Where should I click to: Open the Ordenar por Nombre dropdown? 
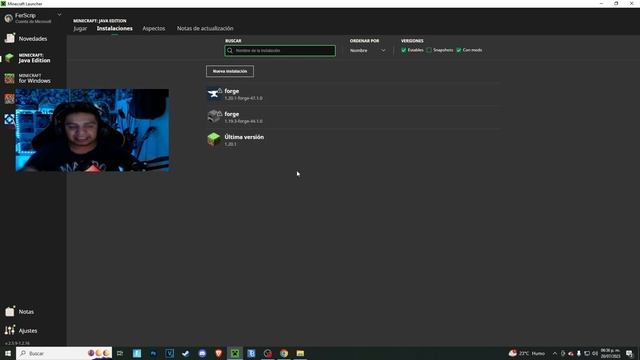click(x=367, y=51)
